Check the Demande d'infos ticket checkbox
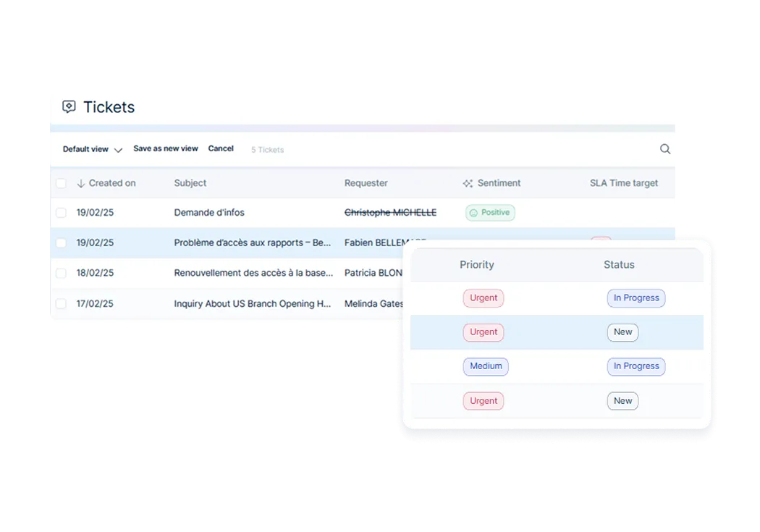The height and width of the screenshot is (532, 760). (61, 213)
